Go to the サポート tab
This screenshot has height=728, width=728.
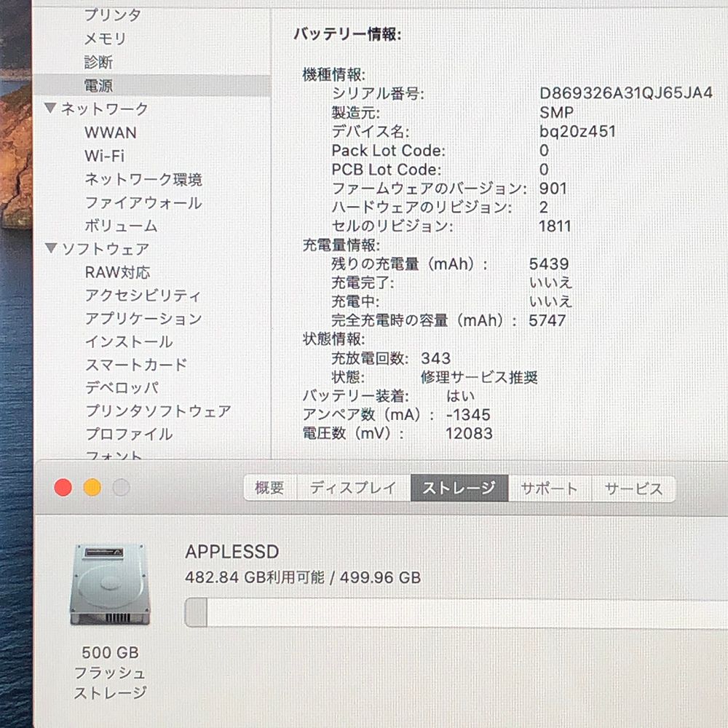tap(550, 488)
